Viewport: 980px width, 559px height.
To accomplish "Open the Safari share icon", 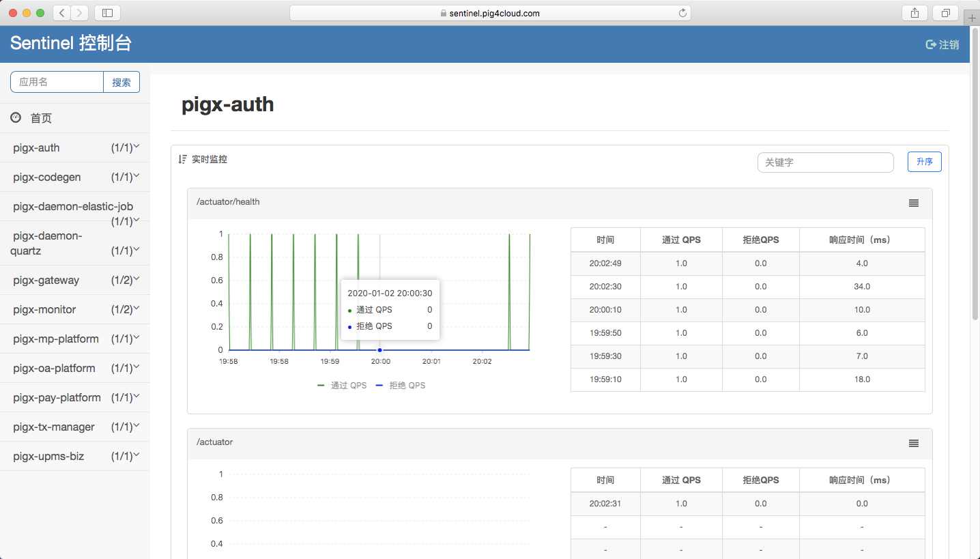I will click(914, 13).
